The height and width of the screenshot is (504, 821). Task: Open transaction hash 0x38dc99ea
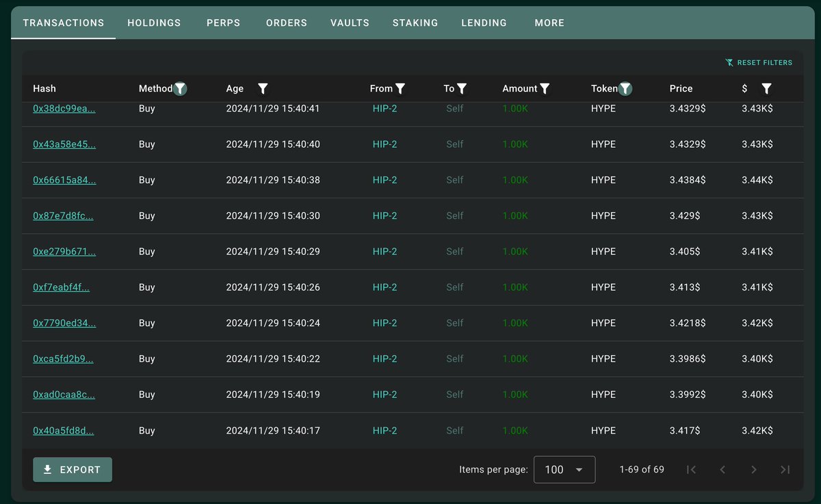coord(64,108)
